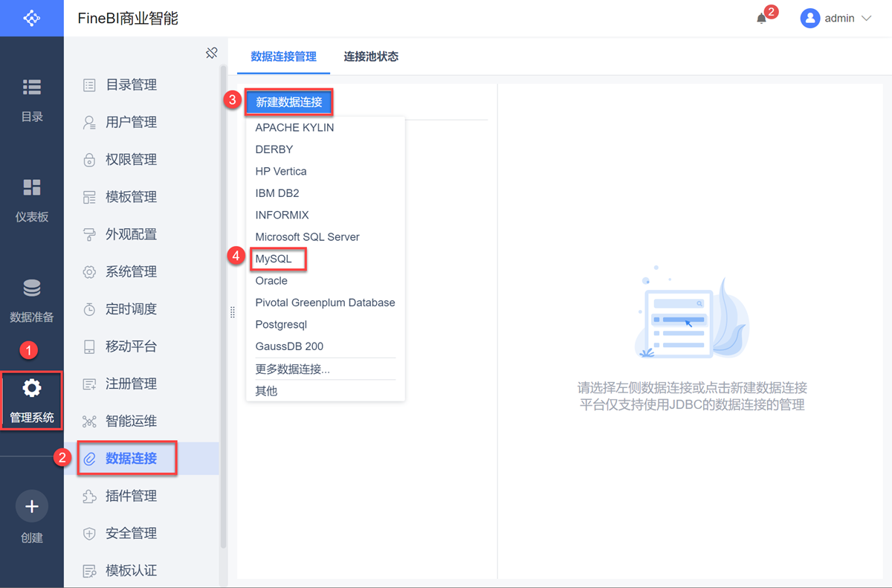Click the 注册管理 register icon
Image resolution: width=892 pixels, height=588 pixels.
(89, 384)
